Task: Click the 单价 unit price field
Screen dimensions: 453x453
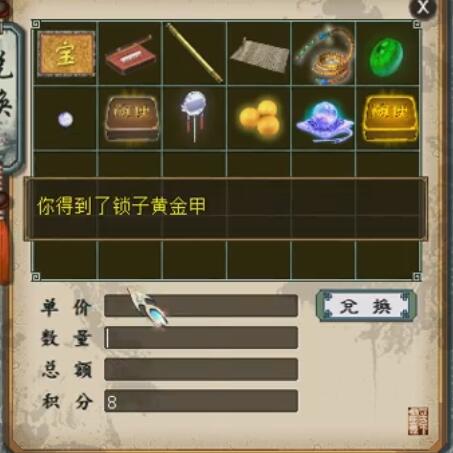Action: (201, 306)
